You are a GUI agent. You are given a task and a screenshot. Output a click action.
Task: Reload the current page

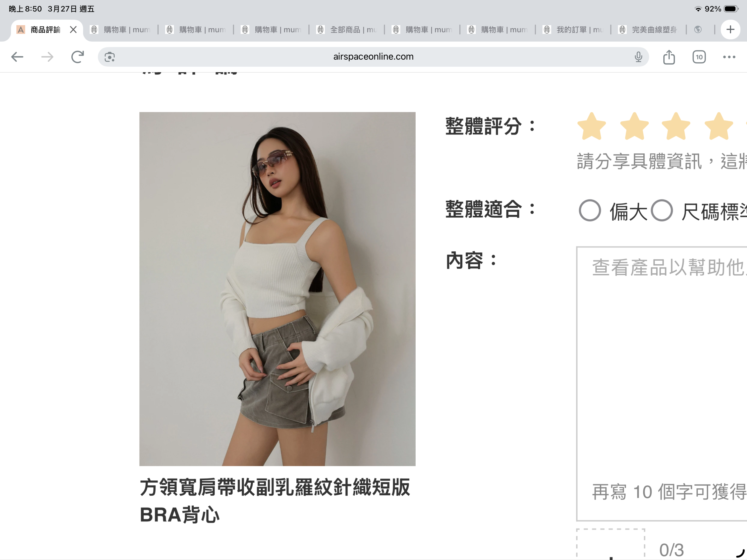tap(77, 57)
